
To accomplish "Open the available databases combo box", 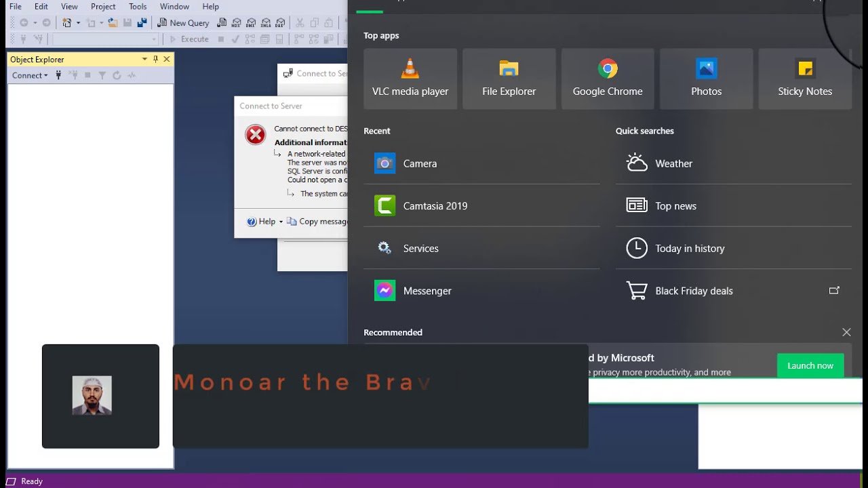I will (x=105, y=39).
